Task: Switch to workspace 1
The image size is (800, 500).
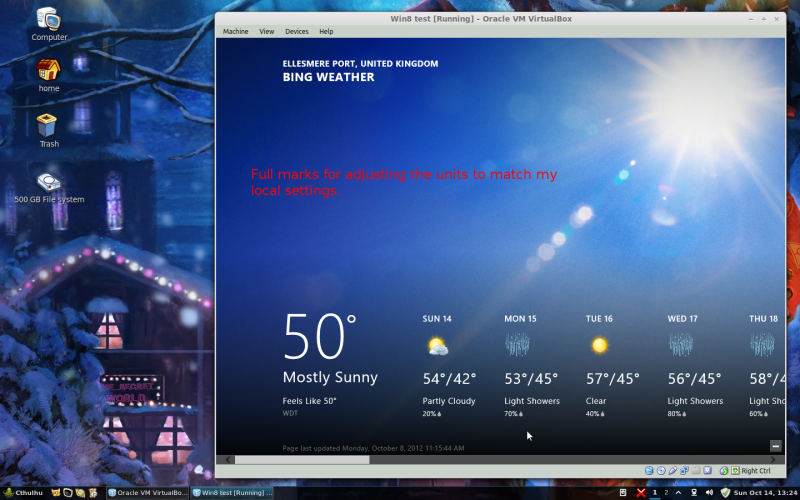Action: click(655, 492)
